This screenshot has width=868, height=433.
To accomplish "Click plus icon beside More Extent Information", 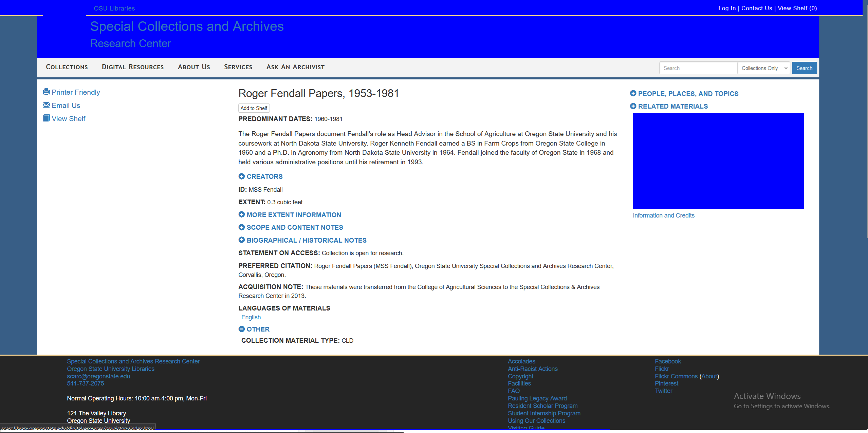I will (x=242, y=214).
